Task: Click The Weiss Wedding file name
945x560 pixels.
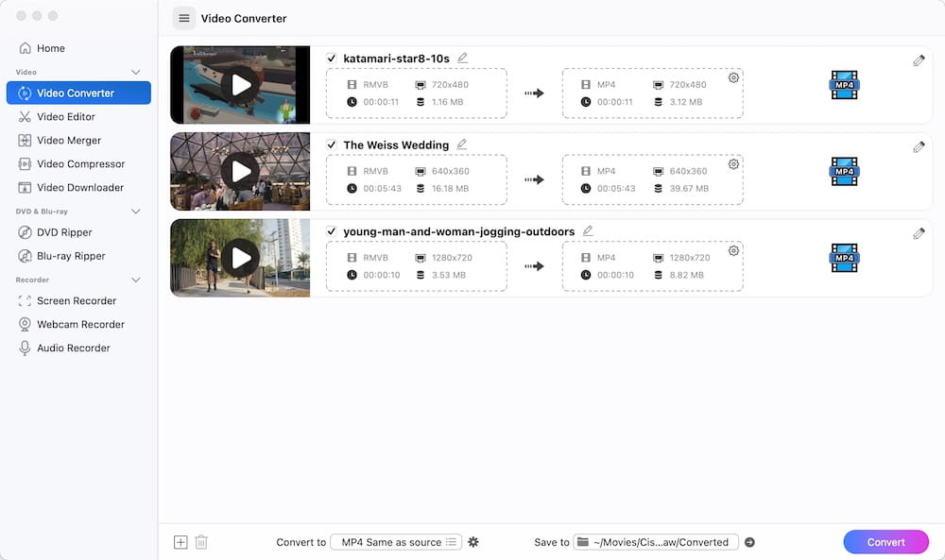Action: [x=396, y=145]
